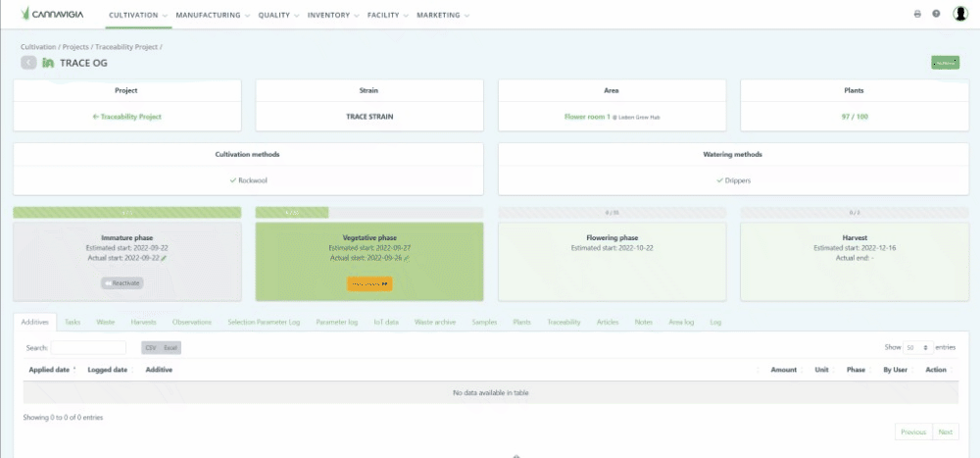Open the Traceability Project link
This screenshot has height=458, width=980.
(x=126, y=116)
